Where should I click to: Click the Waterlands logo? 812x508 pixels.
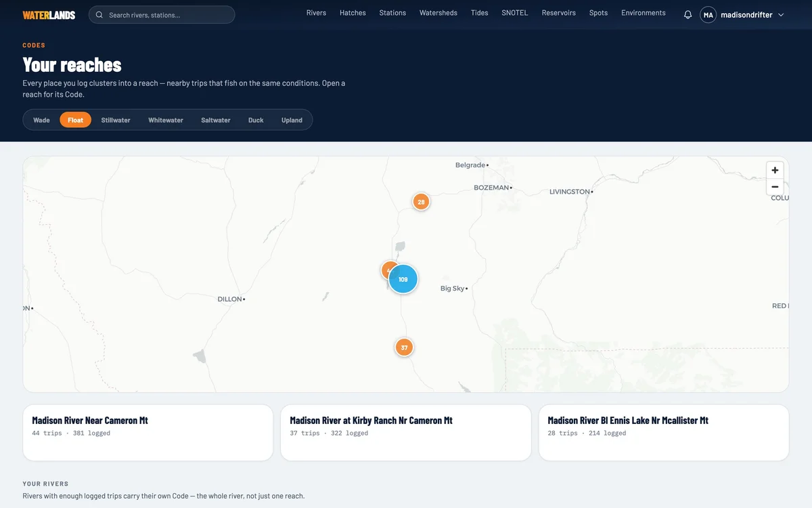[49, 15]
